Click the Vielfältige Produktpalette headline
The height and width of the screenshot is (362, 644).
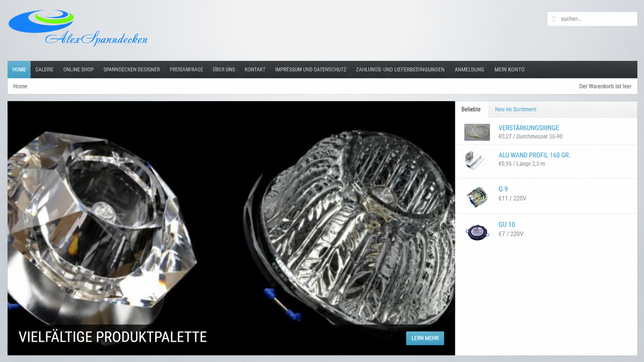click(112, 337)
